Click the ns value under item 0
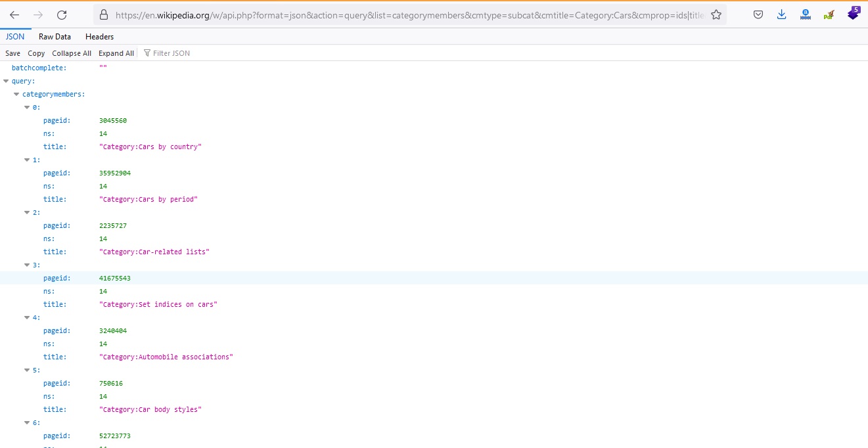This screenshot has width=868, height=448. pos(103,134)
